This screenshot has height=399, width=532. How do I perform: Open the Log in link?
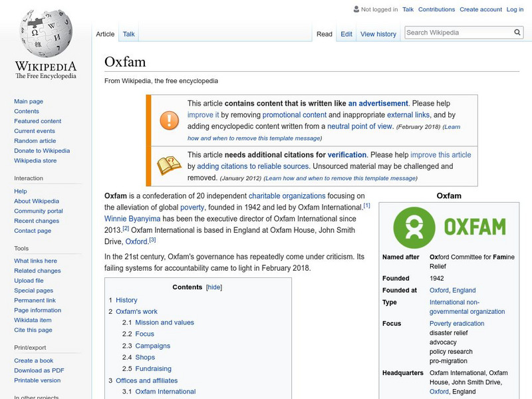515,9
